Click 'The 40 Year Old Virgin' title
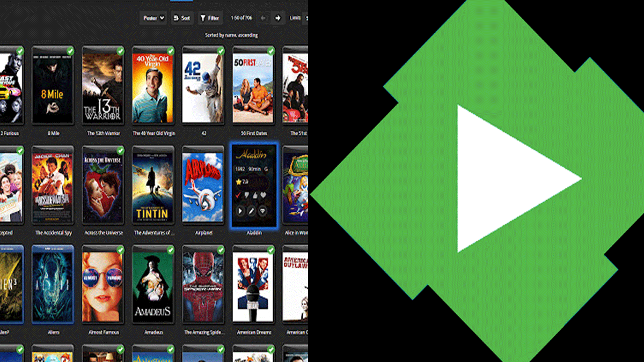This screenshot has width=644, height=362. tap(153, 133)
